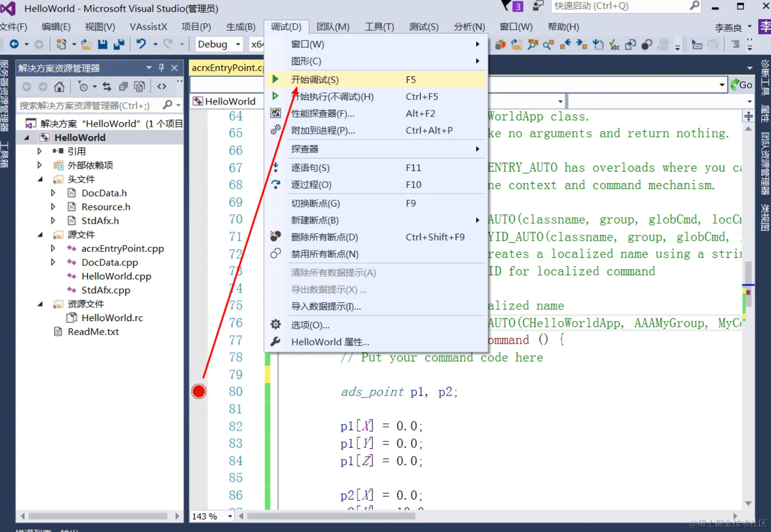Collapse the 资源文件 resource folder
Image resolution: width=771 pixels, height=532 pixels.
(x=40, y=304)
